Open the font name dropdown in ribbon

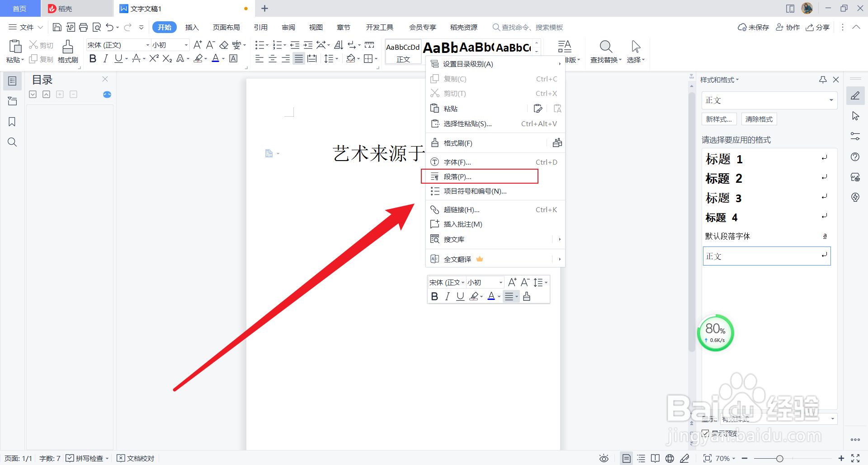(147, 45)
